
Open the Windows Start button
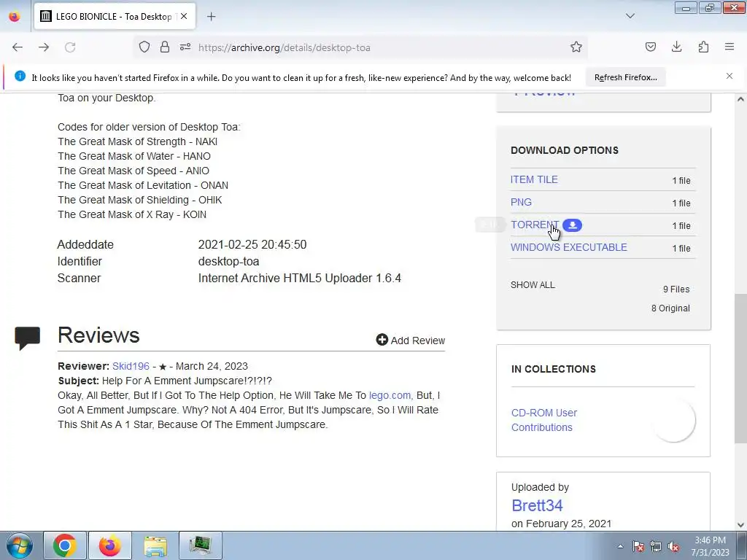[19, 545]
